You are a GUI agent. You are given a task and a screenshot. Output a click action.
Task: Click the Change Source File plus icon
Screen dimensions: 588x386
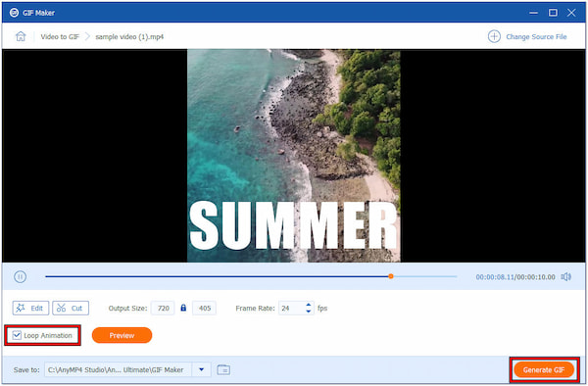pos(494,36)
